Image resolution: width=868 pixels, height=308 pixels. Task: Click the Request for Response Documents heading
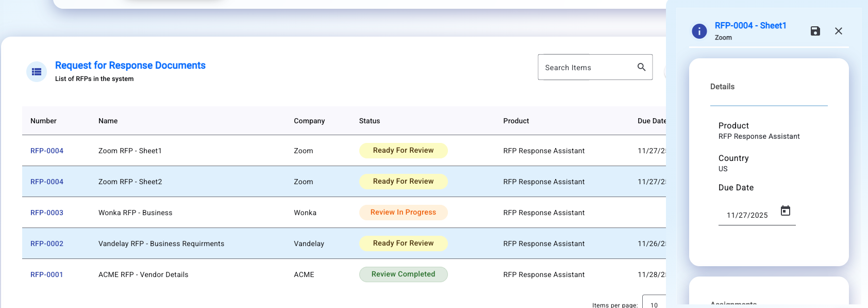click(130, 66)
